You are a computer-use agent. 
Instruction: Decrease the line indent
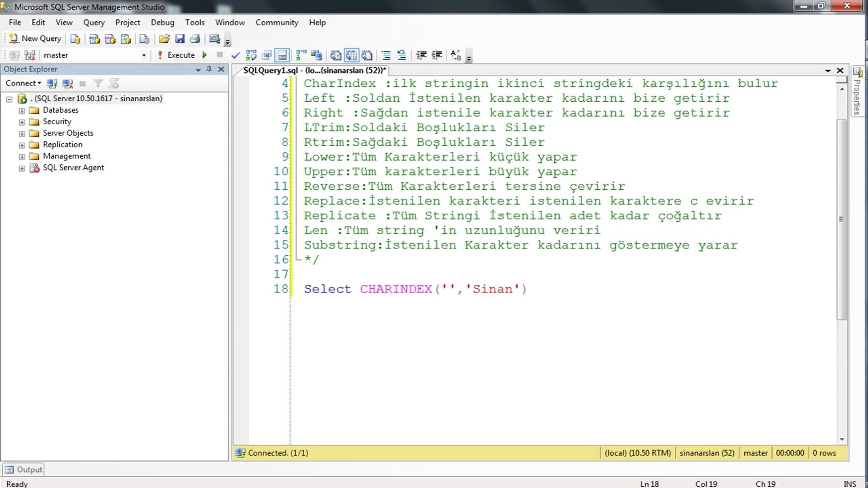(421, 55)
